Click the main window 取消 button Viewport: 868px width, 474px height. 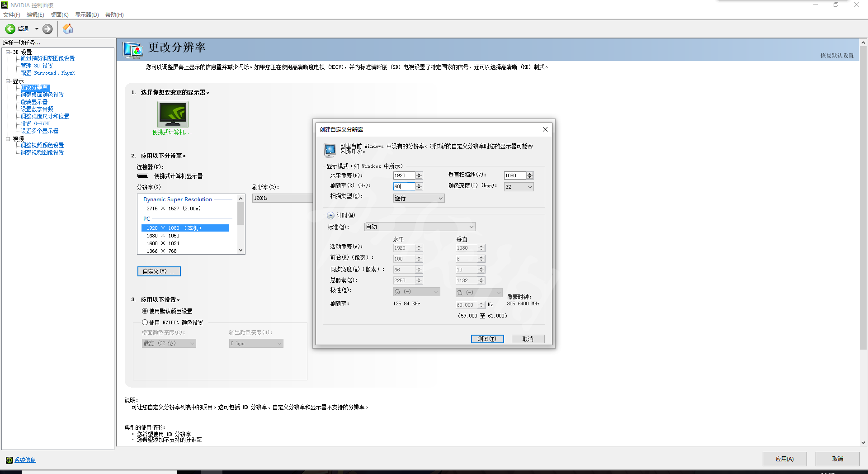838,459
